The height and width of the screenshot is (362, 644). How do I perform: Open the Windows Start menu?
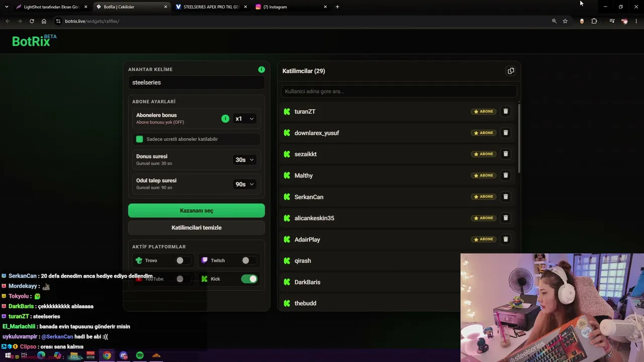pyautogui.click(x=8, y=355)
